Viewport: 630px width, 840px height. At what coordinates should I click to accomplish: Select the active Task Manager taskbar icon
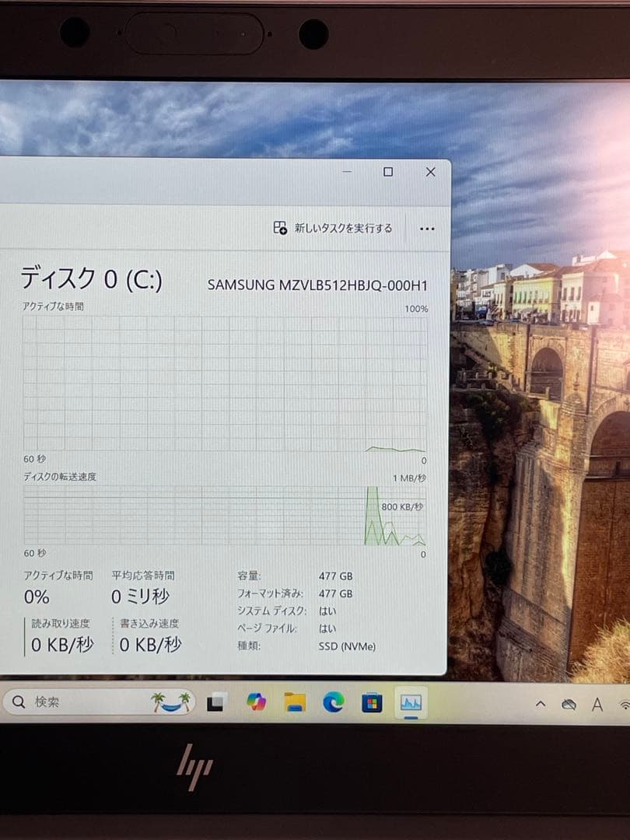411,702
